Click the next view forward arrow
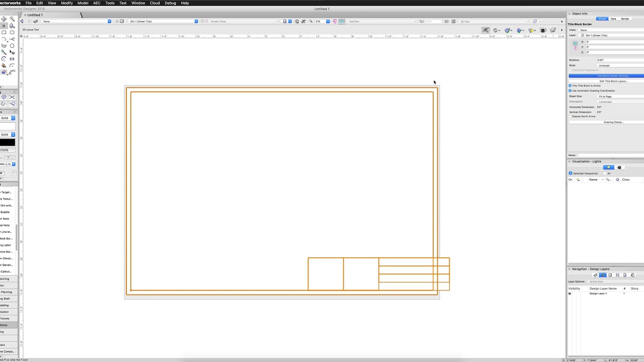 click(x=28, y=21)
